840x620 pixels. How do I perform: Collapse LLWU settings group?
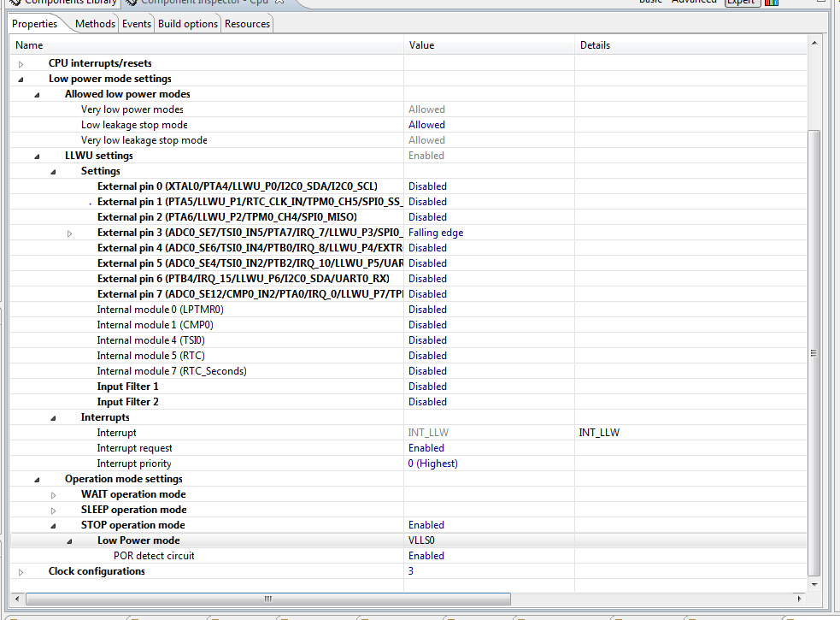37,156
